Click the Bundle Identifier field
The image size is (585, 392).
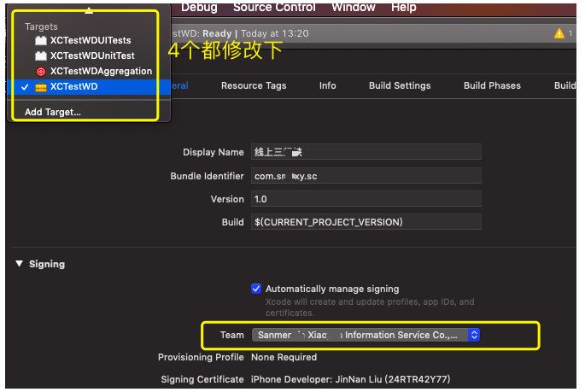click(x=366, y=176)
